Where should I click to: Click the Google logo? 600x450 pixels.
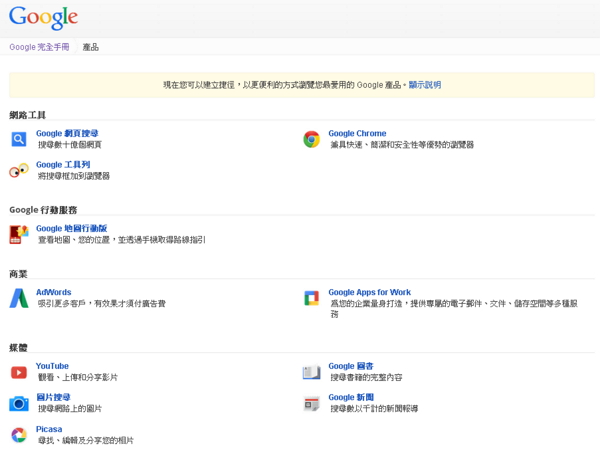tap(43, 18)
